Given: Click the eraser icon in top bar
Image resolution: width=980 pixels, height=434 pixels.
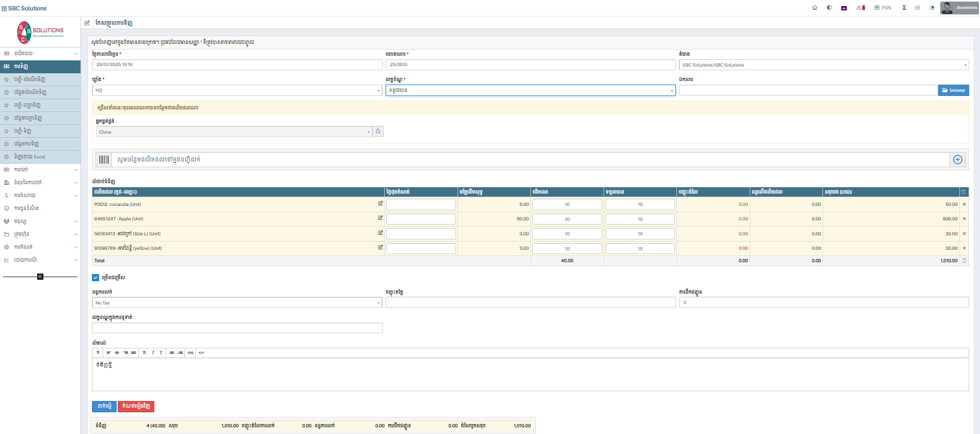Looking at the screenshot, I should (x=932, y=8).
